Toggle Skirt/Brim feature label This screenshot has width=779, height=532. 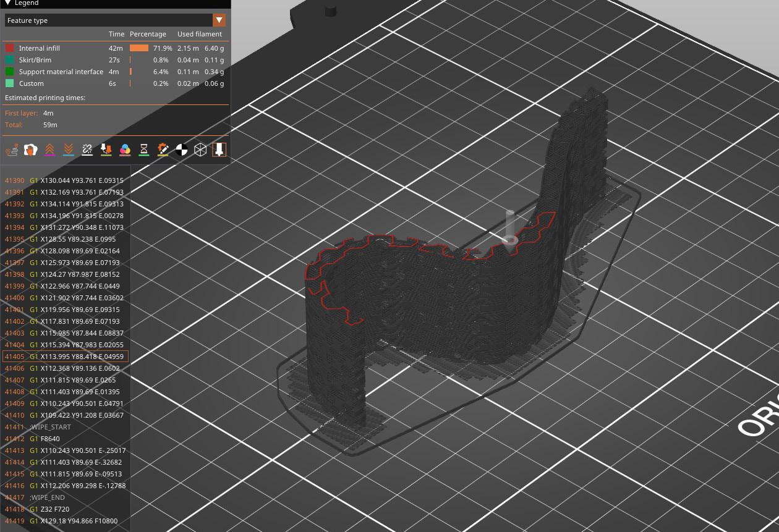point(35,60)
